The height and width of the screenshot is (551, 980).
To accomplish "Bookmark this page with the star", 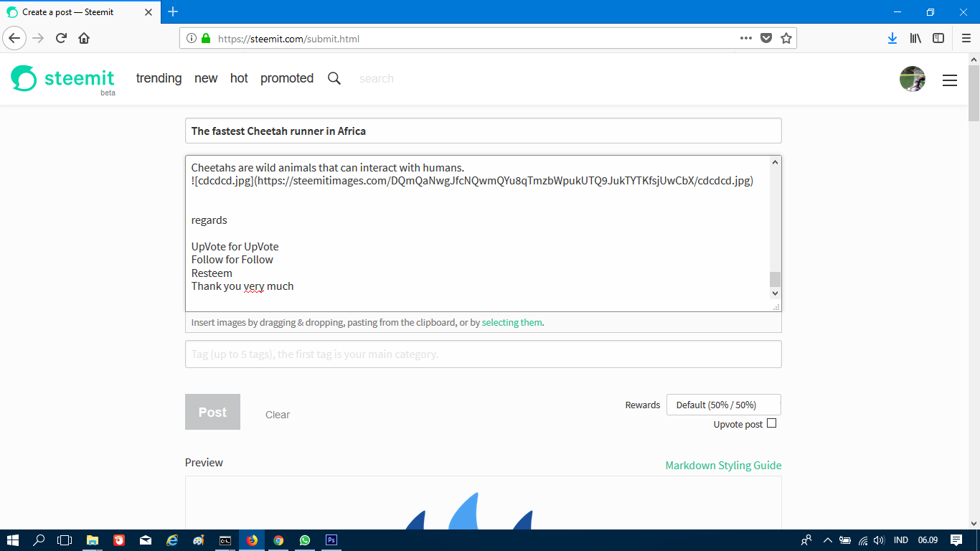I will pos(786,38).
